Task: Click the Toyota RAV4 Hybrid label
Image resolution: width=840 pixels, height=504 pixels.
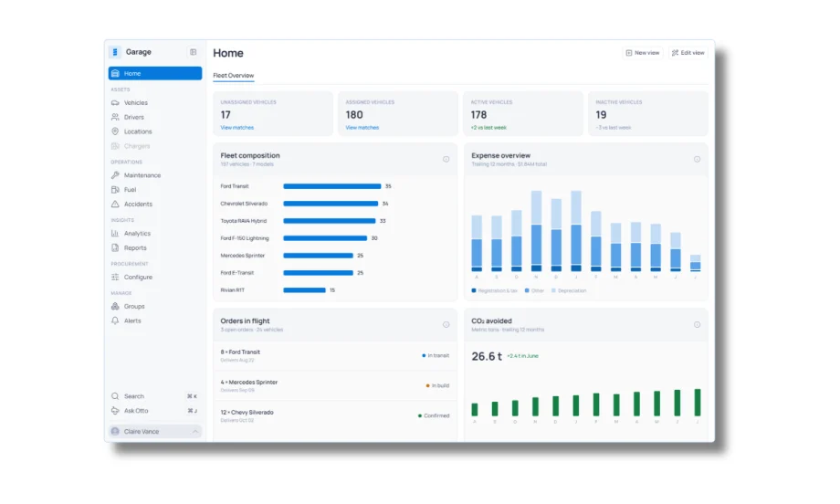Action: tap(243, 221)
